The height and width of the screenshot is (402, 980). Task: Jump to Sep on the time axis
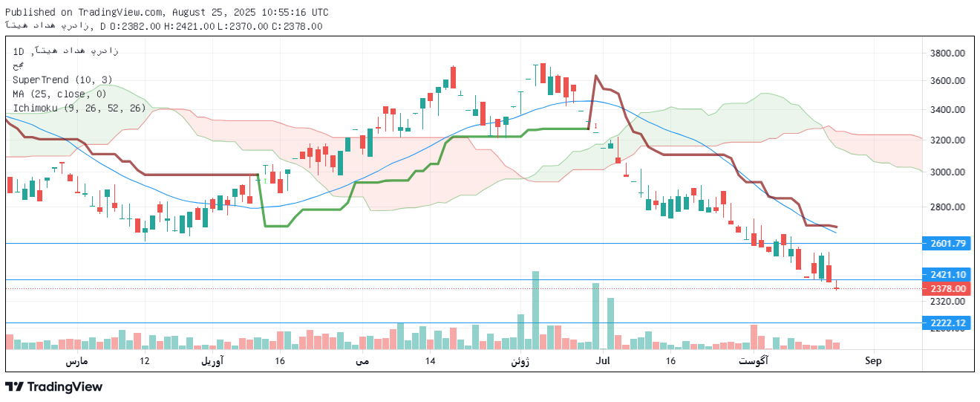[x=873, y=361]
